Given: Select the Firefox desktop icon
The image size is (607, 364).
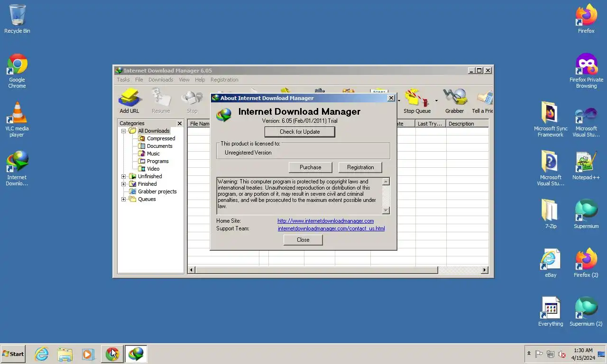Looking at the screenshot, I should 586,19.
